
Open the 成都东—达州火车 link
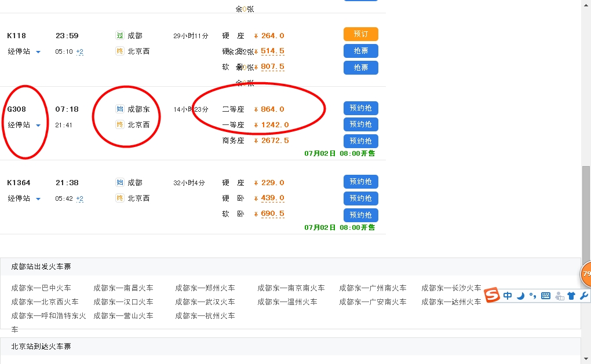click(451, 302)
